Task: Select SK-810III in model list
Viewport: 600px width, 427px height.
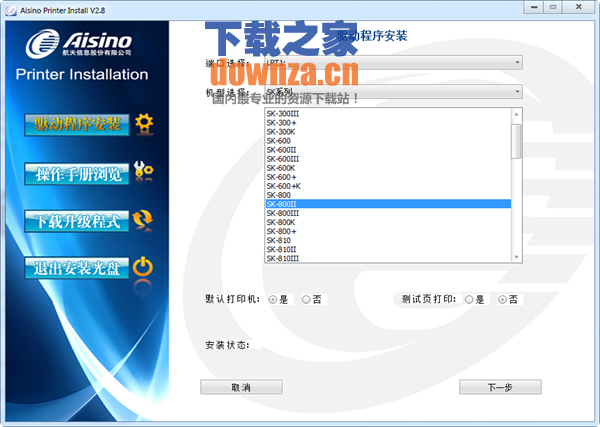Action: [x=388, y=258]
